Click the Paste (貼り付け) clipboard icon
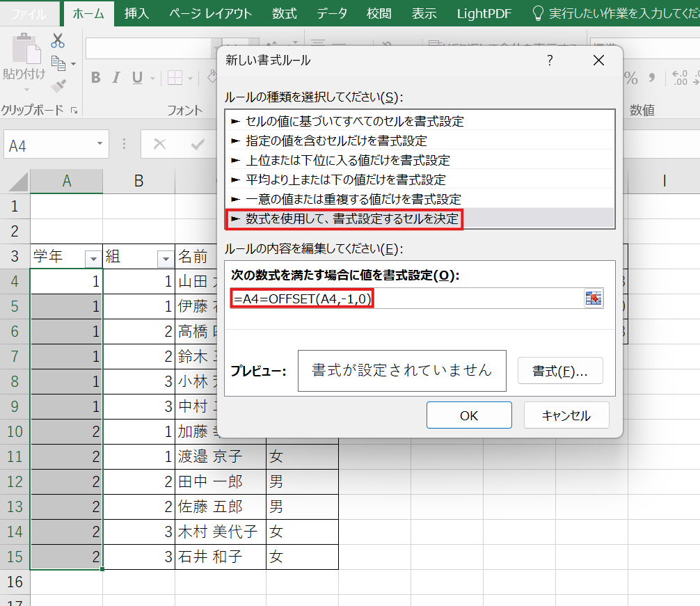 coord(26,49)
